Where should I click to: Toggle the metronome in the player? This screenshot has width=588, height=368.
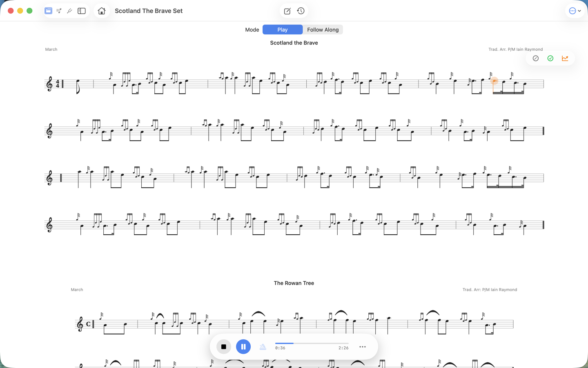click(x=263, y=347)
